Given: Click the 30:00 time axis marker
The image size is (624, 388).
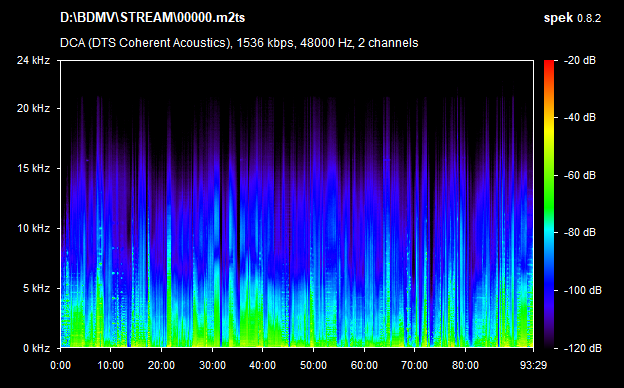Looking at the screenshot, I should tap(212, 365).
